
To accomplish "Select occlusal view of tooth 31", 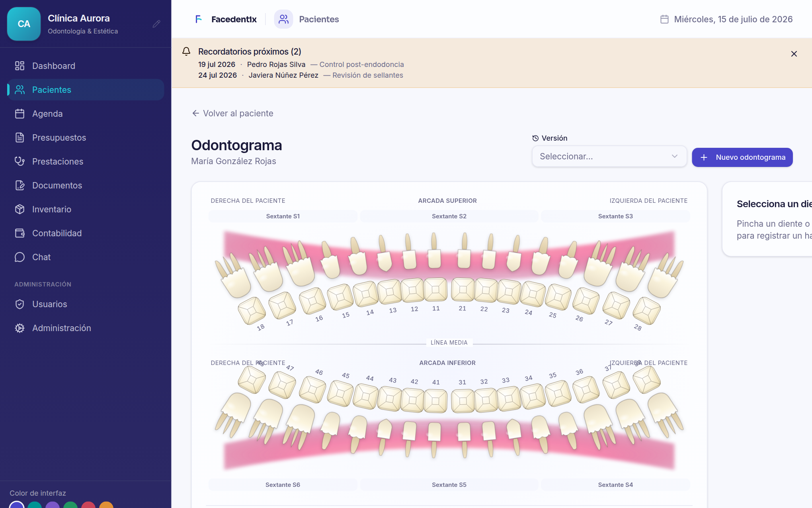I will [x=463, y=400].
